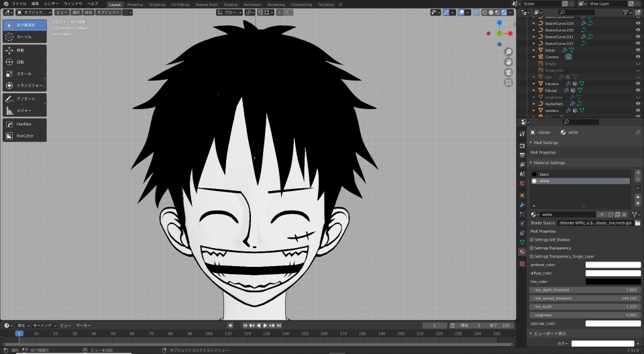The image size is (644, 354).
Task: Click the ambient_color white swatch
Action: 612,265
